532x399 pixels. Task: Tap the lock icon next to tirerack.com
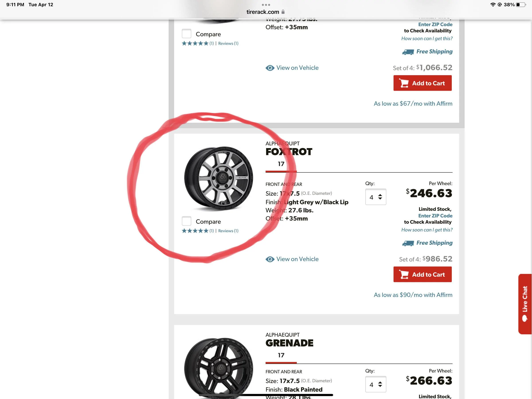coord(283,12)
